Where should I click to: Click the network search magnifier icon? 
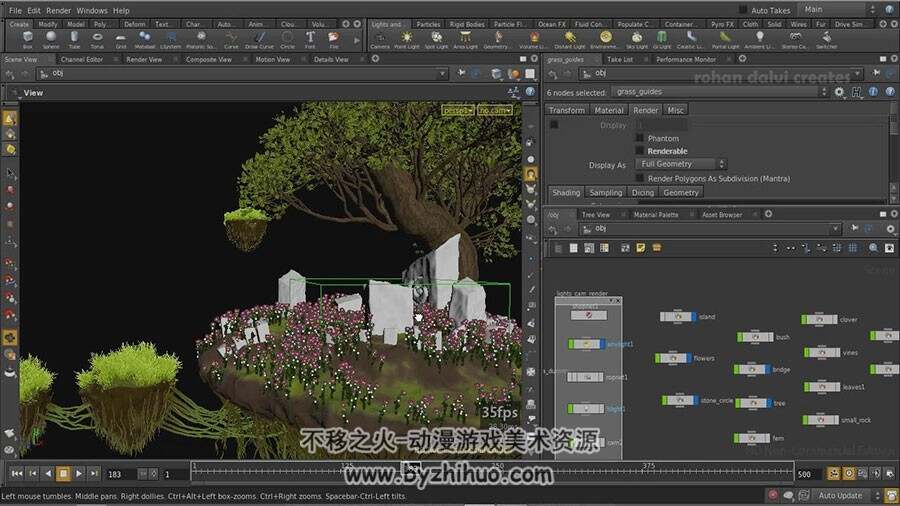coord(873,248)
